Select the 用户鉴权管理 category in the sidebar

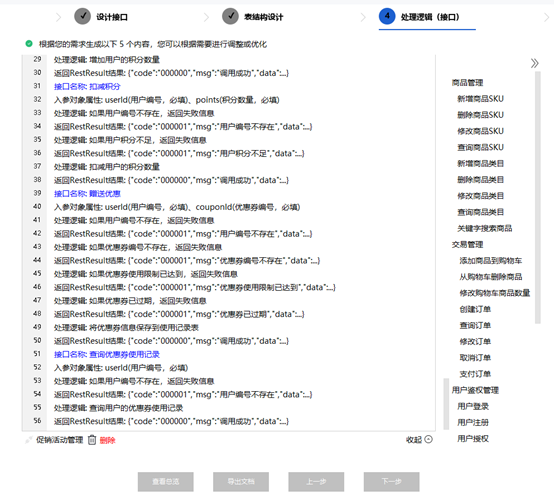[475, 390]
